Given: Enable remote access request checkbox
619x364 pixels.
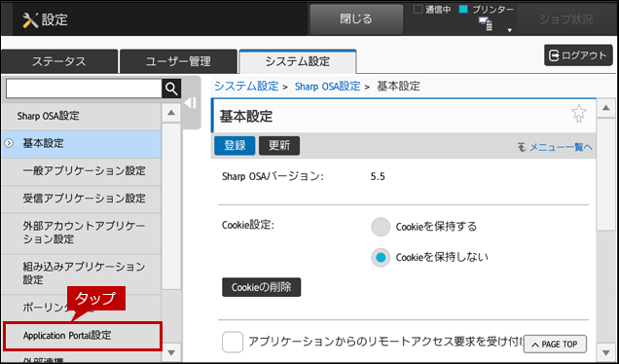Looking at the screenshot, I should pos(233,342).
